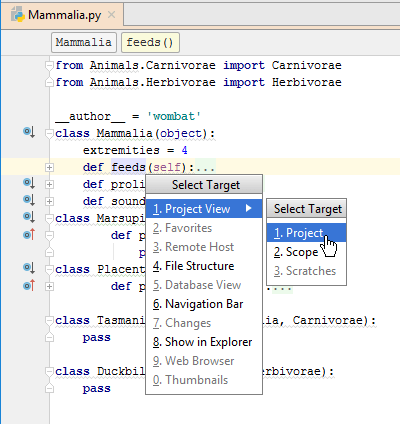Screen dimensions: 400x424
Task: Click the pass statement under class Duckbil
Action: click(x=97, y=388)
